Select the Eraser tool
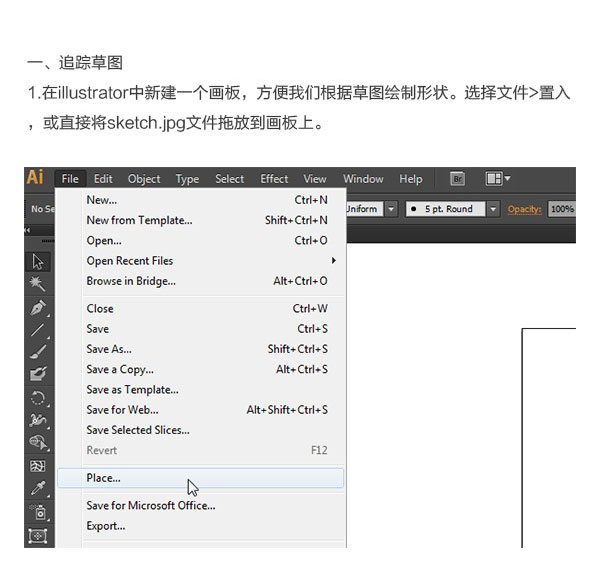Image resolution: width=600 pixels, height=575 pixels. (38, 374)
